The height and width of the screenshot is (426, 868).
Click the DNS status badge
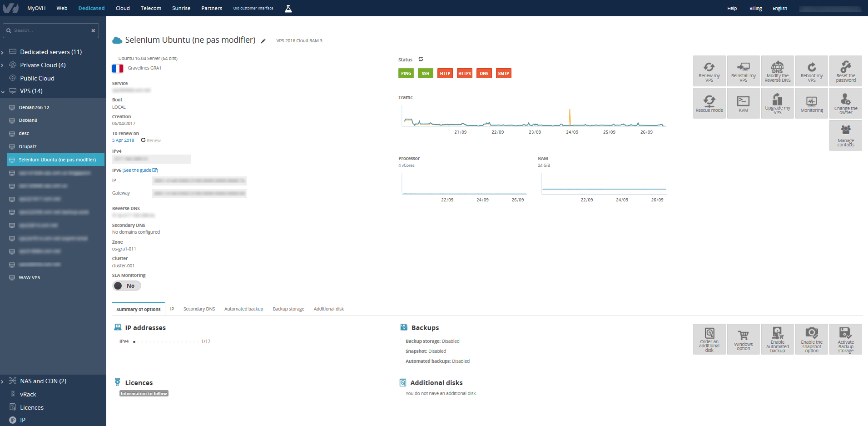click(484, 73)
